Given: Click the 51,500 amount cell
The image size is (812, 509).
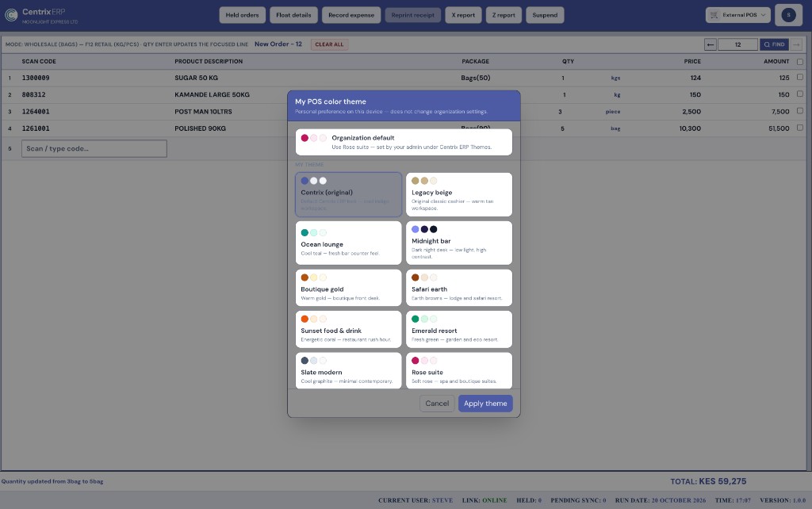Looking at the screenshot, I should (779, 128).
